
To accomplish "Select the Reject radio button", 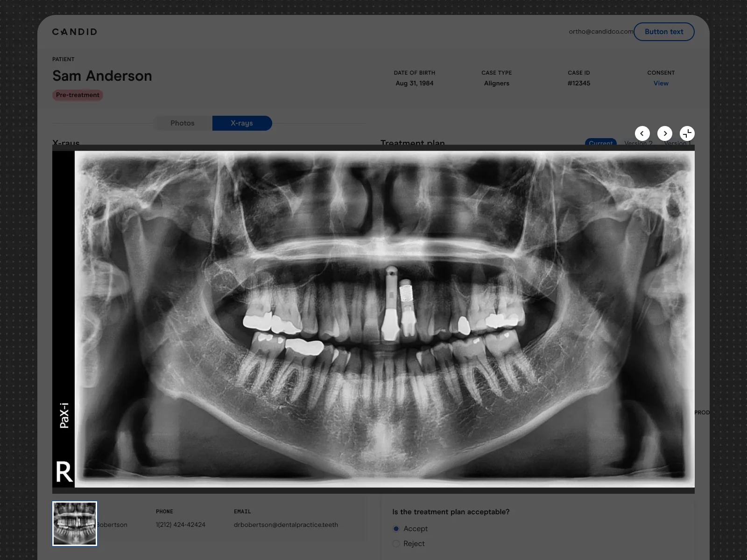I will [396, 544].
